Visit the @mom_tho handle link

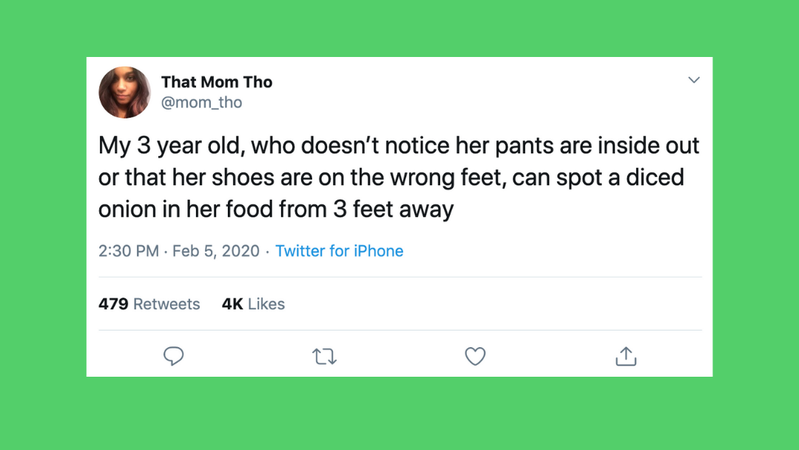click(x=202, y=103)
